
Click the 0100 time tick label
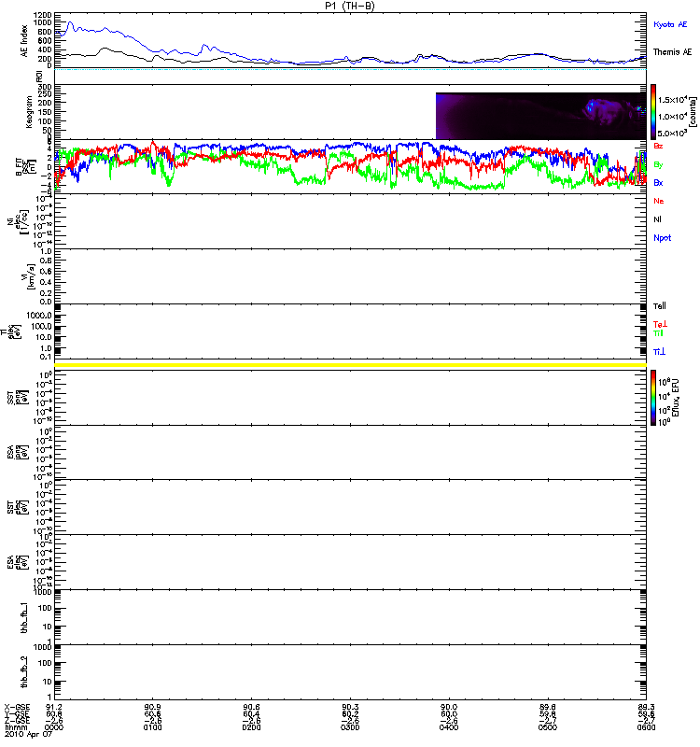(x=153, y=727)
